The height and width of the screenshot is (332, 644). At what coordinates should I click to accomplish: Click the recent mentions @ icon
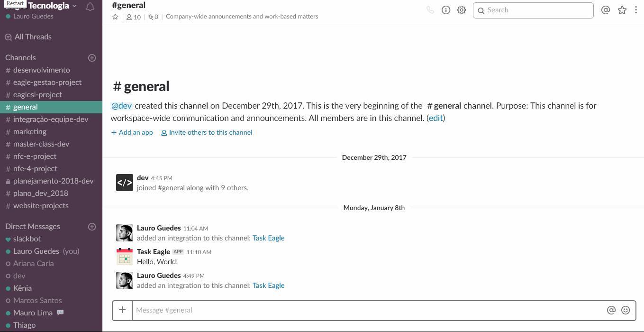[x=605, y=9]
